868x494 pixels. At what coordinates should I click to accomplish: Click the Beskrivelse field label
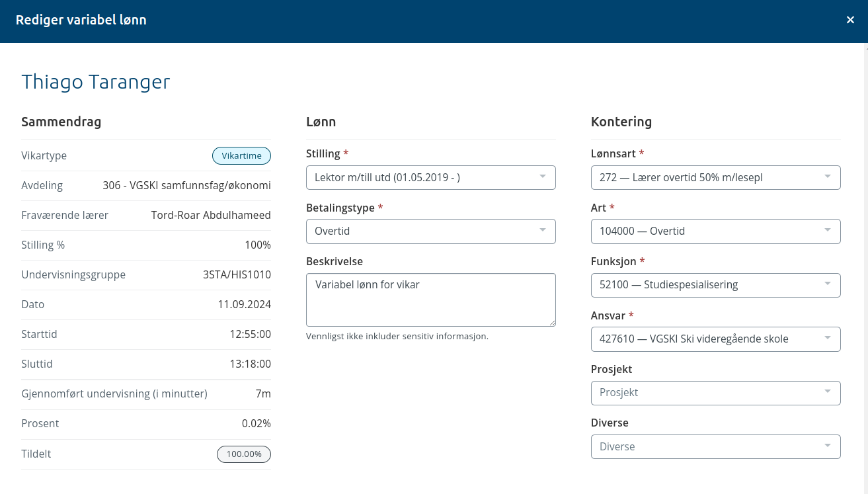tap(335, 261)
